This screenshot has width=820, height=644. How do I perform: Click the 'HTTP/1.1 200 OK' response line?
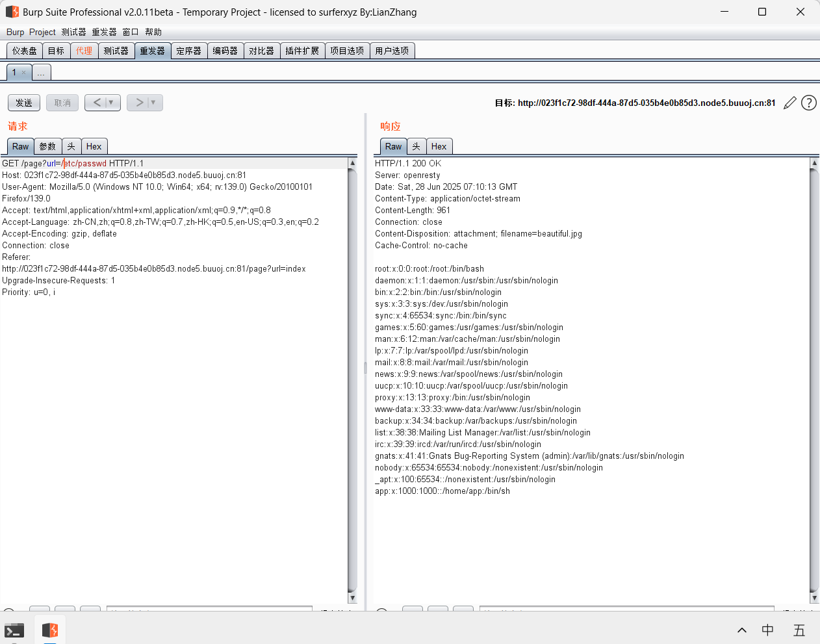point(408,164)
